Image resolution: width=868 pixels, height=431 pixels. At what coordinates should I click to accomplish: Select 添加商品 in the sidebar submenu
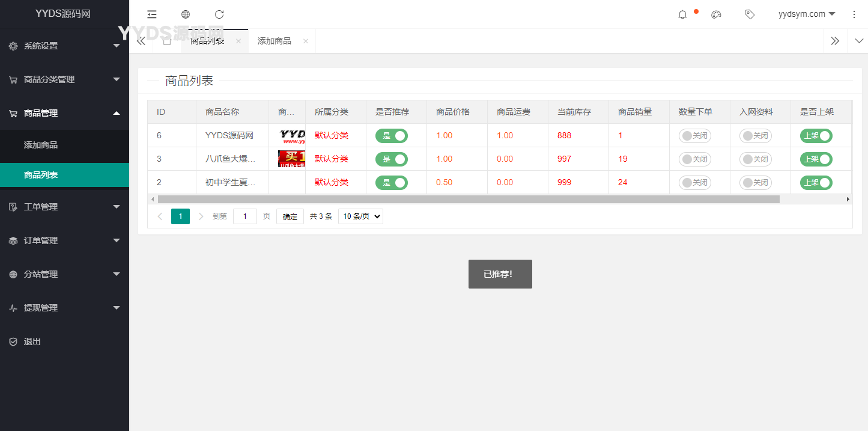click(41, 145)
